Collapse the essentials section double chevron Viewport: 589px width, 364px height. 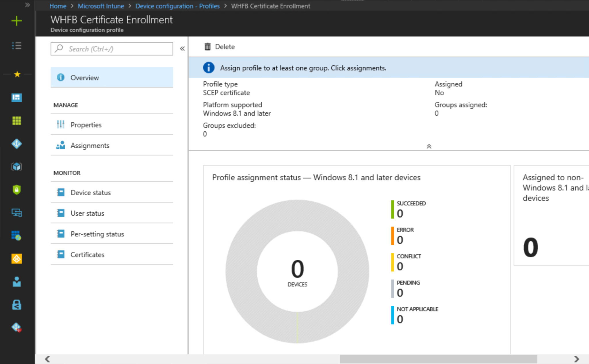point(429,146)
